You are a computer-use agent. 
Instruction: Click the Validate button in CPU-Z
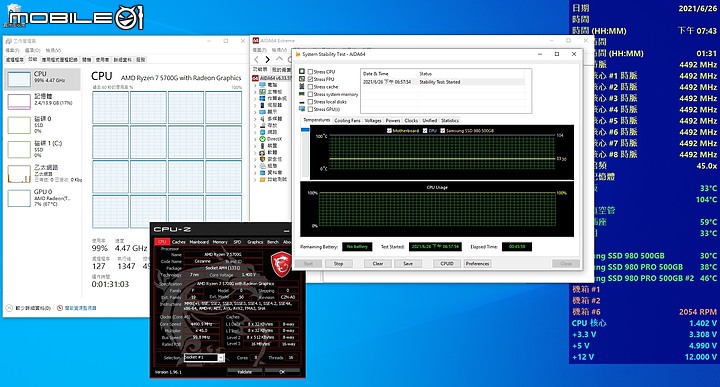(245, 372)
